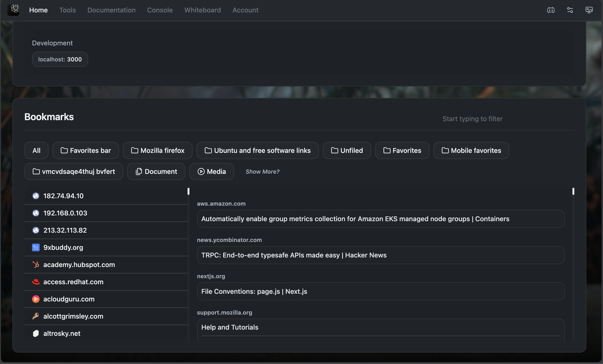Click the news.ycombinator.com domain label
Image resolution: width=603 pixels, height=364 pixels.
tap(229, 240)
